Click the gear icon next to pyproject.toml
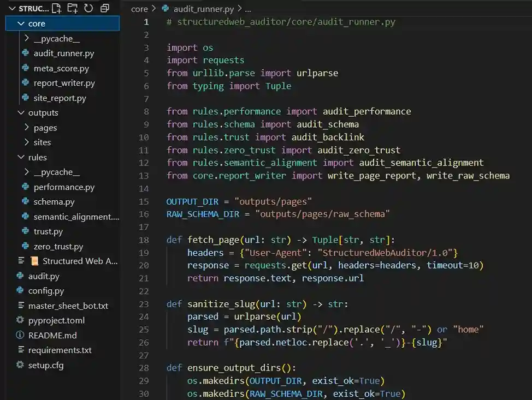Screen dimensions: 532x400 20,320
